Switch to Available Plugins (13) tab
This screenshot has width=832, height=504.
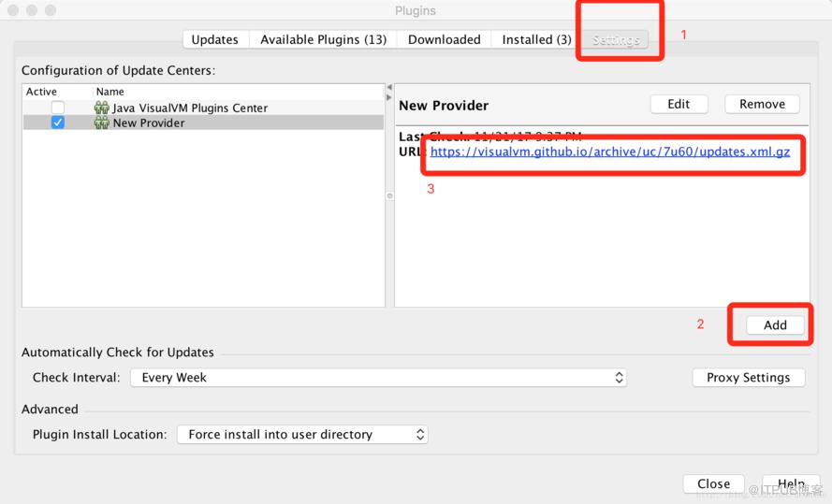(x=323, y=40)
